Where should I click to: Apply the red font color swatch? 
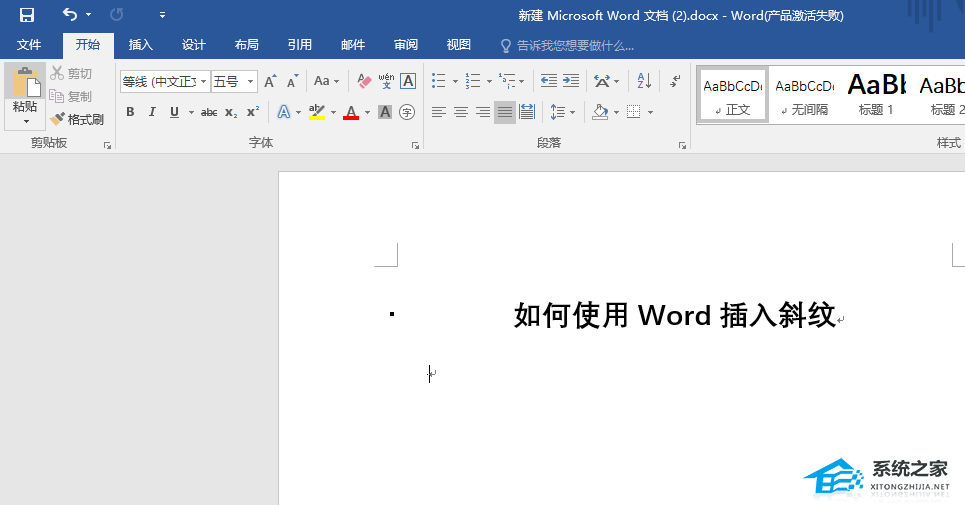point(351,112)
